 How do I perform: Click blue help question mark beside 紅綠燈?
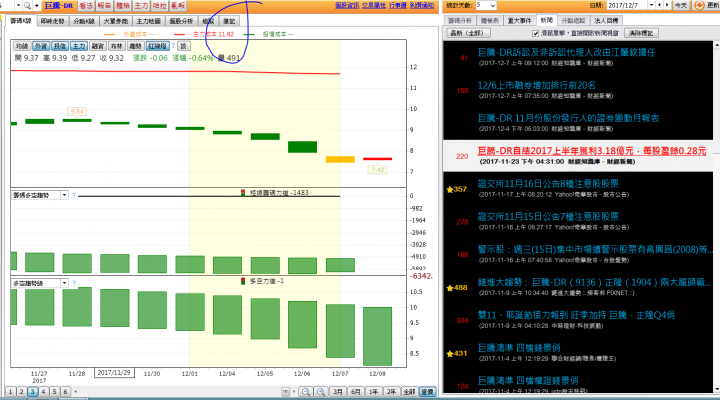tap(173, 46)
